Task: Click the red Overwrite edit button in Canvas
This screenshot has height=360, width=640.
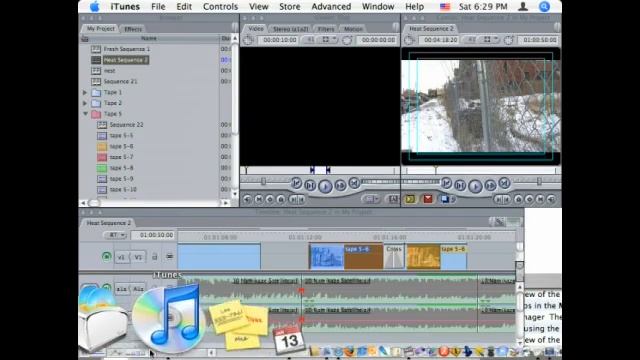Action: click(x=427, y=199)
